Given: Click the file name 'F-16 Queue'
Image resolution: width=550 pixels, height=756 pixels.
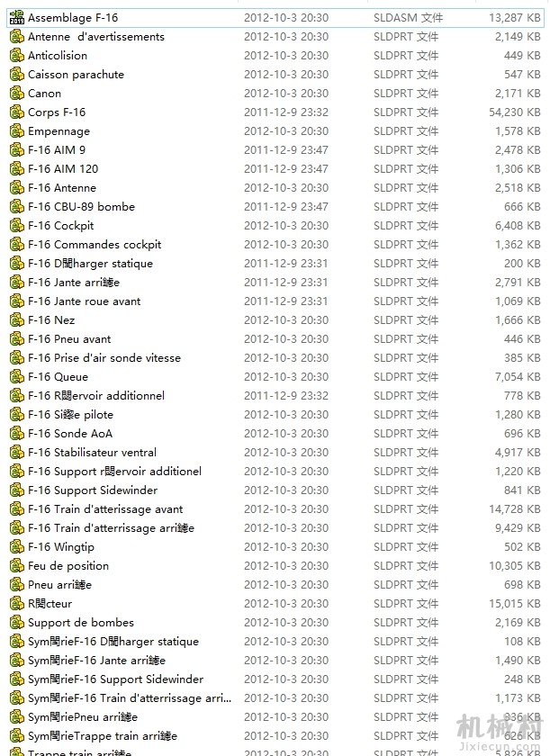Looking at the screenshot, I should (58, 377).
